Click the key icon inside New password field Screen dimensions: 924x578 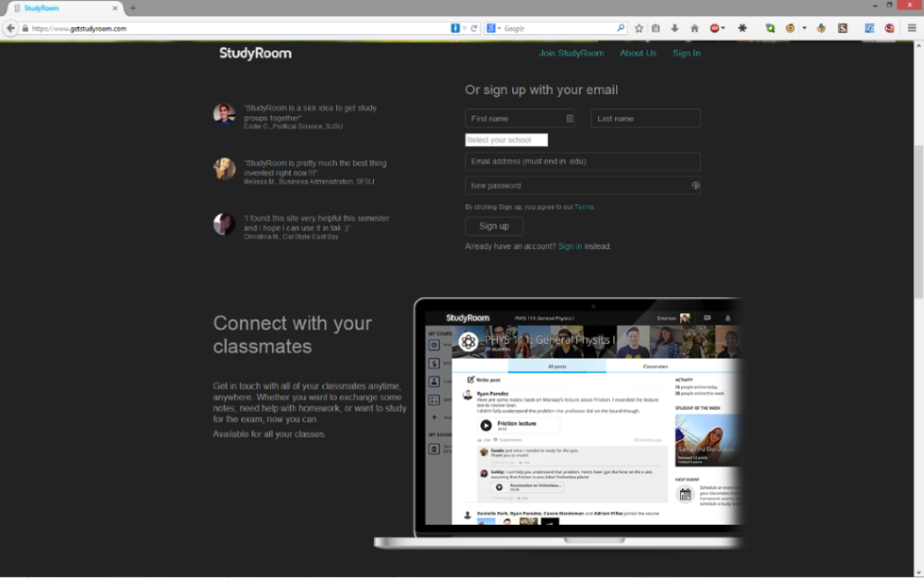pyautogui.click(x=695, y=186)
